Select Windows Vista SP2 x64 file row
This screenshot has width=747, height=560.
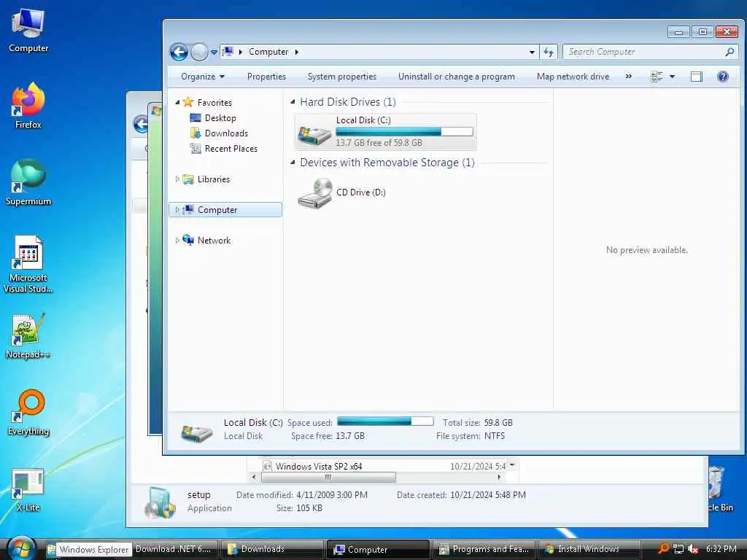[384, 466]
